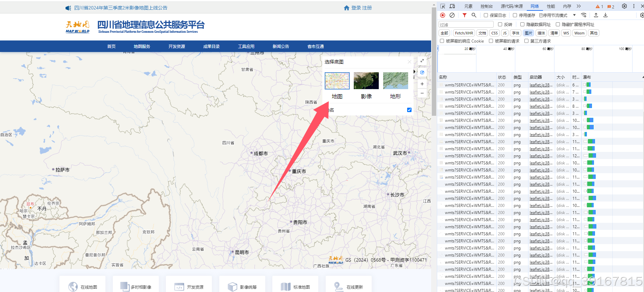Click the inspect element picker icon

click(x=443, y=6)
